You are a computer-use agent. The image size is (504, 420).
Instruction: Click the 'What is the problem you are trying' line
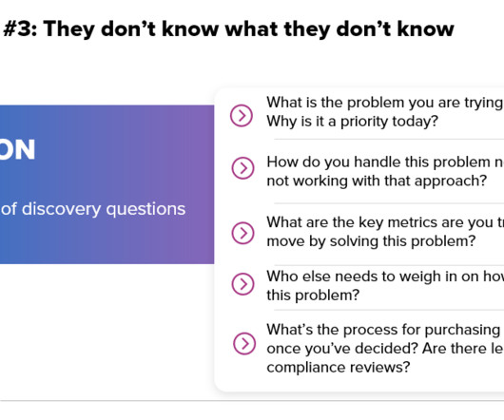[x=385, y=103]
